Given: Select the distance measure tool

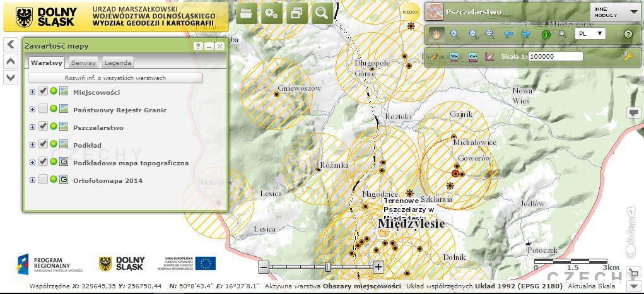Looking at the screenshot, I should pyautogui.click(x=454, y=56).
